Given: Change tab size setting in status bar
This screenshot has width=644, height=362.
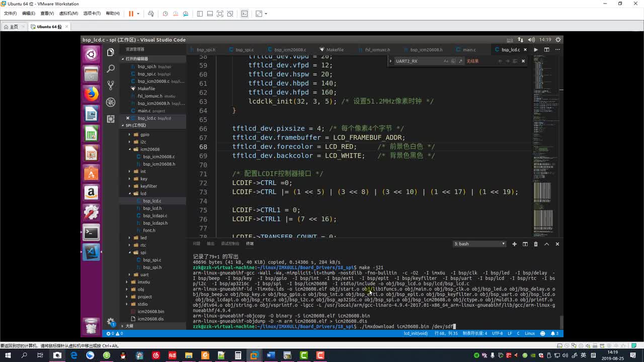Looking at the screenshot, I should (475, 333).
